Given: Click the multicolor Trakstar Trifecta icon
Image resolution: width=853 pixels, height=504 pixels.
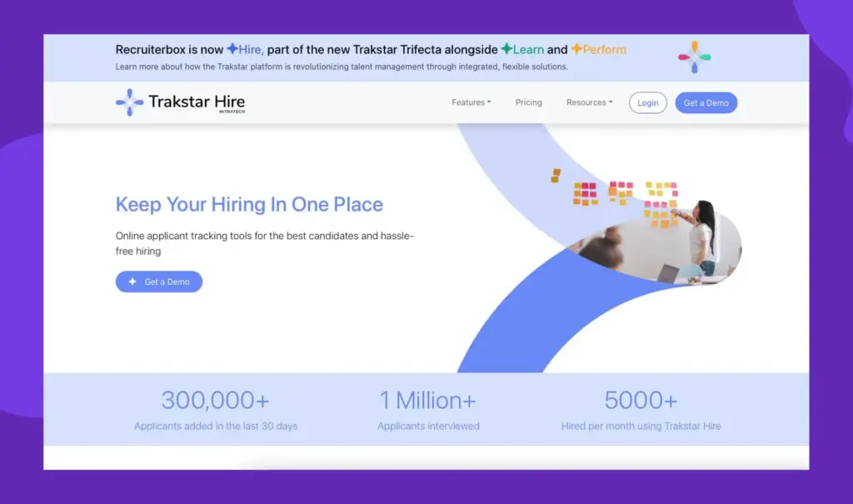Looking at the screenshot, I should coord(694,57).
